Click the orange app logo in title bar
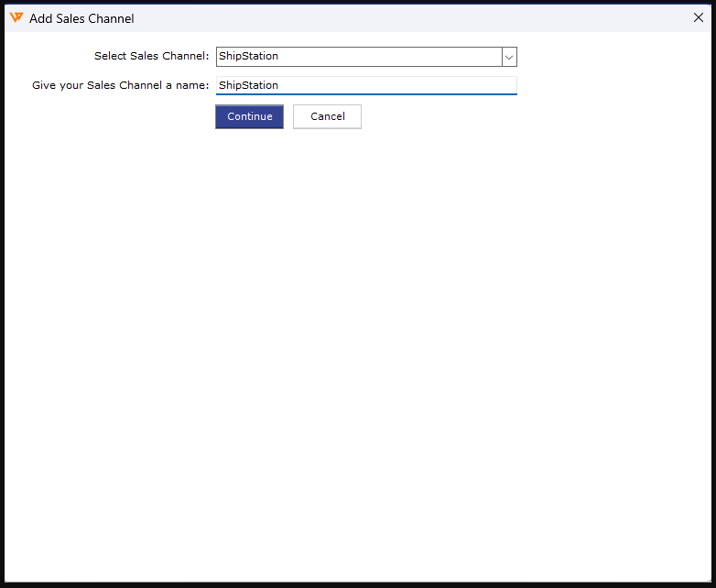The image size is (716, 588). pos(16,17)
